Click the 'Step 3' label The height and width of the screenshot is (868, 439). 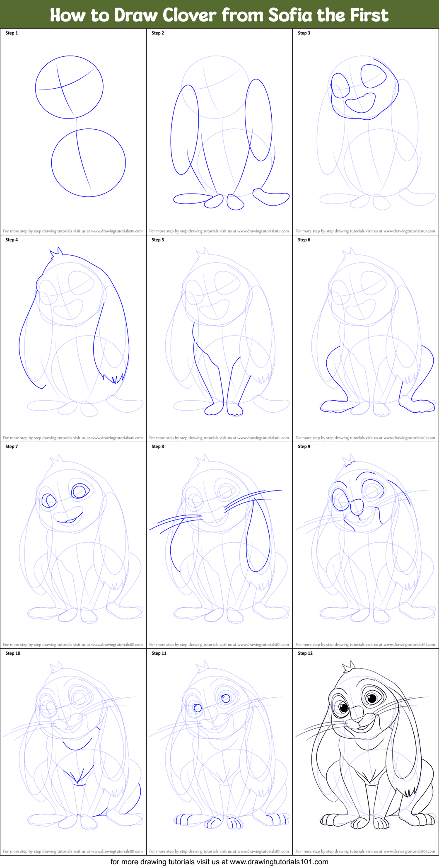[304, 33]
